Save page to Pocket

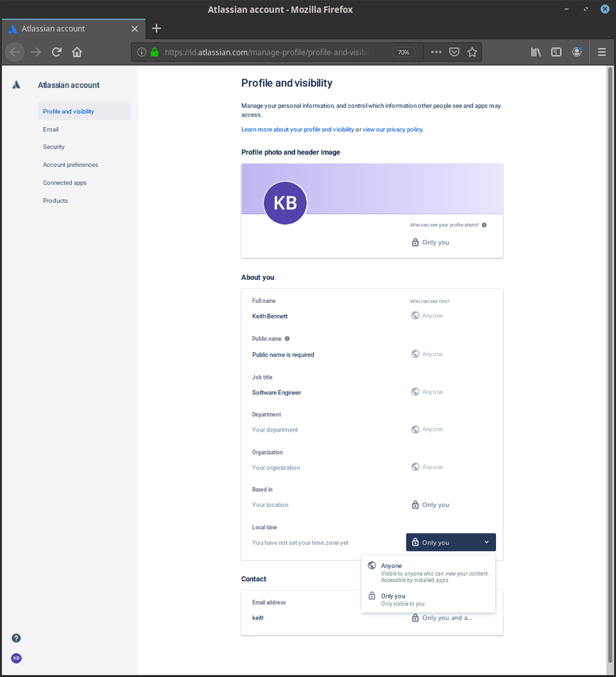[454, 52]
